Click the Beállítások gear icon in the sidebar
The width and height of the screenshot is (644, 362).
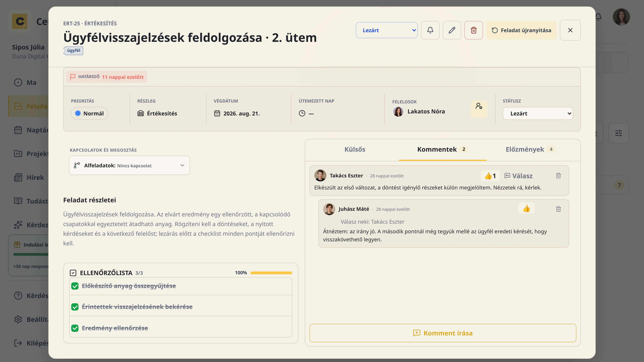tap(18, 319)
